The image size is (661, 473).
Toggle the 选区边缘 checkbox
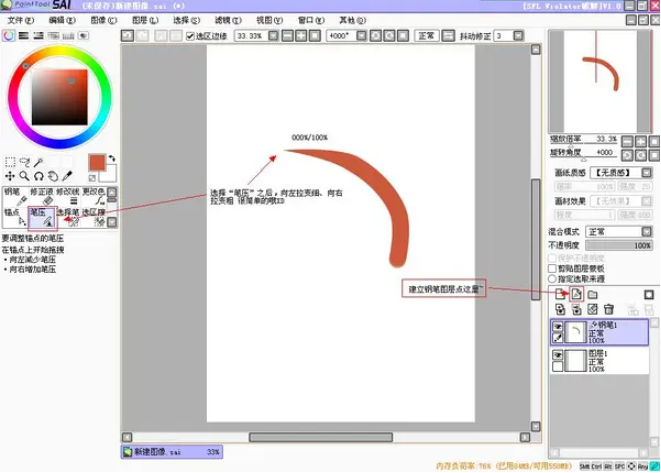(190, 36)
